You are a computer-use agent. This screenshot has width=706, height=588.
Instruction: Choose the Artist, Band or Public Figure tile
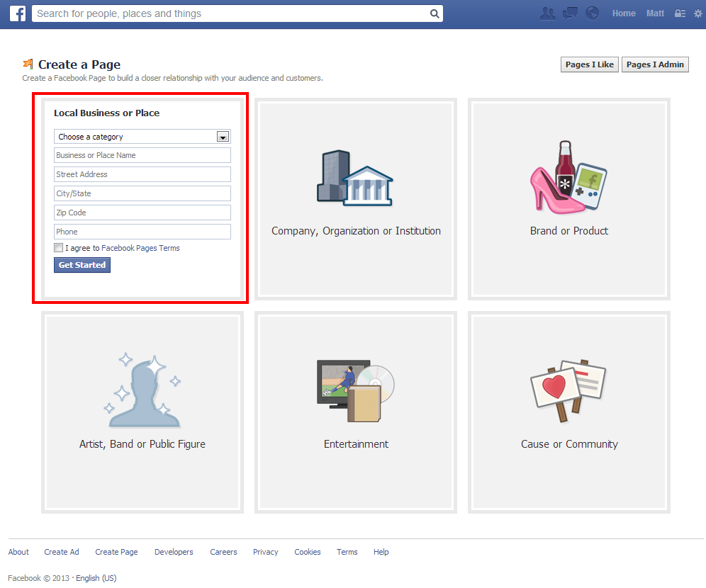[x=142, y=412]
